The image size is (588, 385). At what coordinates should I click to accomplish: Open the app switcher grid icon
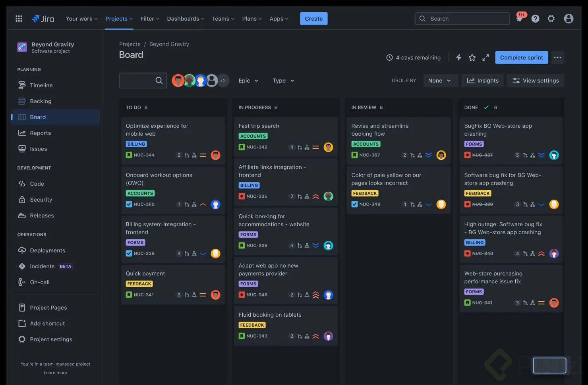click(19, 19)
